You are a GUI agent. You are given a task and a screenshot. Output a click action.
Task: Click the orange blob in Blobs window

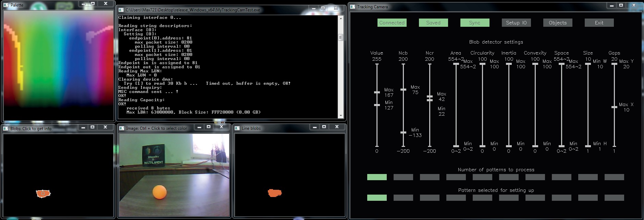coord(43,194)
